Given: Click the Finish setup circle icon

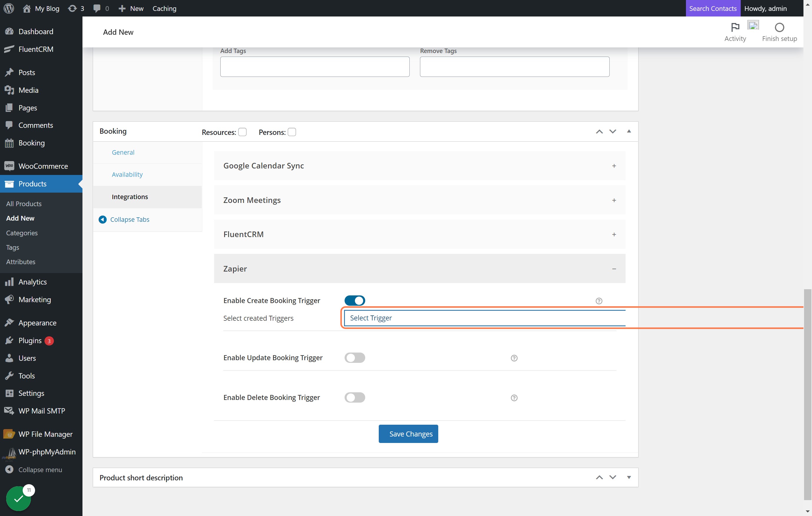Looking at the screenshot, I should pyautogui.click(x=779, y=27).
